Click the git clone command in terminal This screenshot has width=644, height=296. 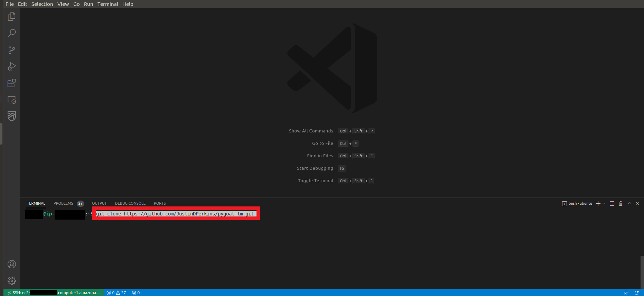tap(175, 214)
